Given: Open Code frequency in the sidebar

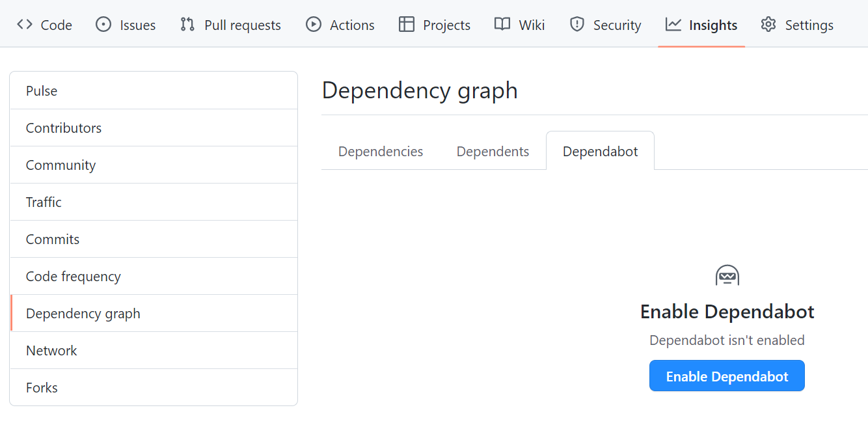Looking at the screenshot, I should (x=154, y=276).
